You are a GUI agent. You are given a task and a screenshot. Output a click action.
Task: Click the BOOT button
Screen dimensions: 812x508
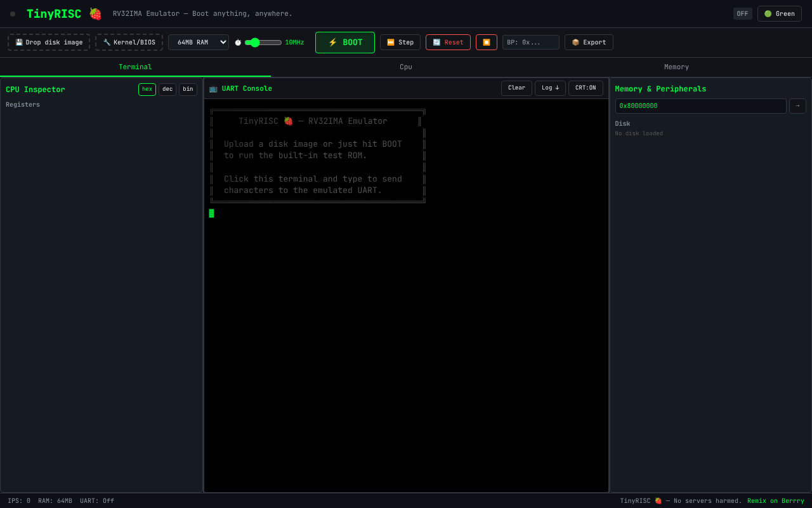tap(345, 43)
